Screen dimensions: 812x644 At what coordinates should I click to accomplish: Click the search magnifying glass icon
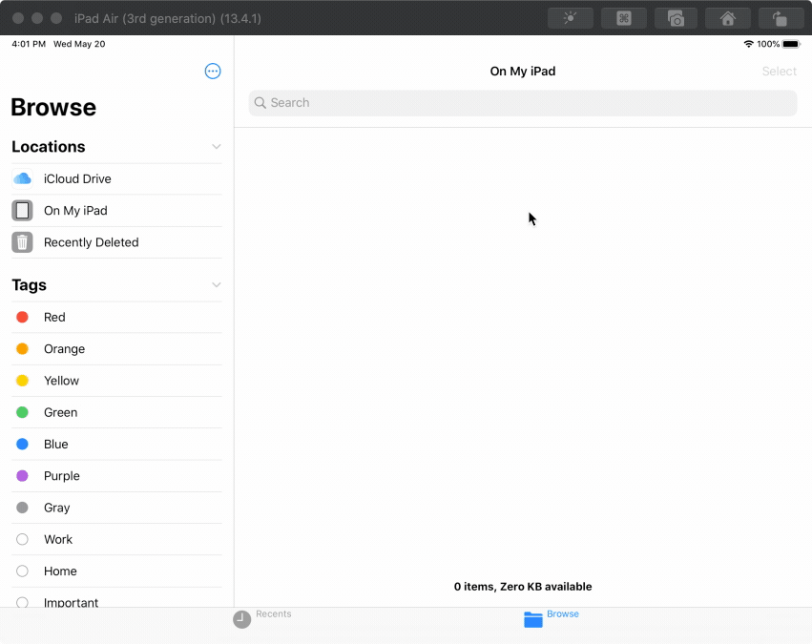(x=260, y=102)
